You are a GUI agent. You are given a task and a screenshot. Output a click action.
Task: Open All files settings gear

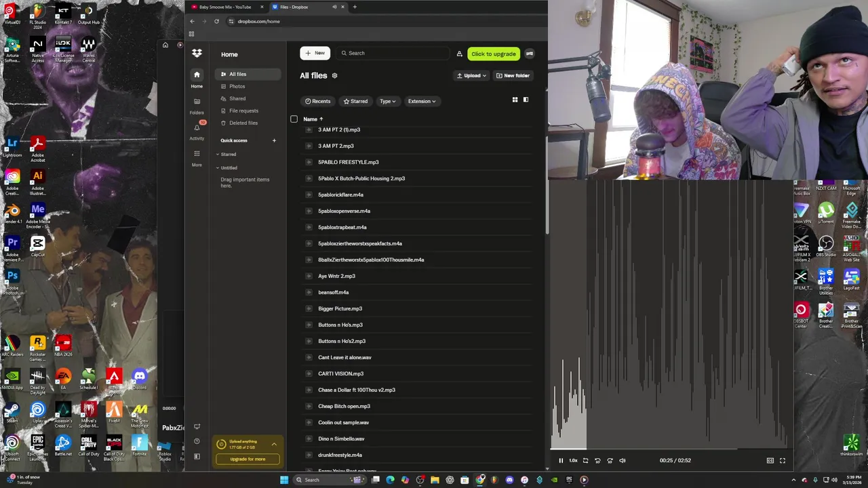[334, 76]
